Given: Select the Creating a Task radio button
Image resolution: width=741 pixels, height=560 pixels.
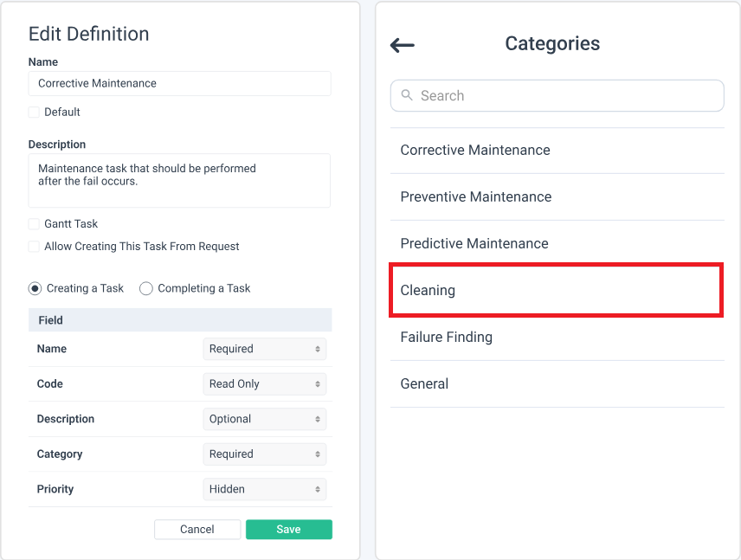Looking at the screenshot, I should (x=35, y=288).
